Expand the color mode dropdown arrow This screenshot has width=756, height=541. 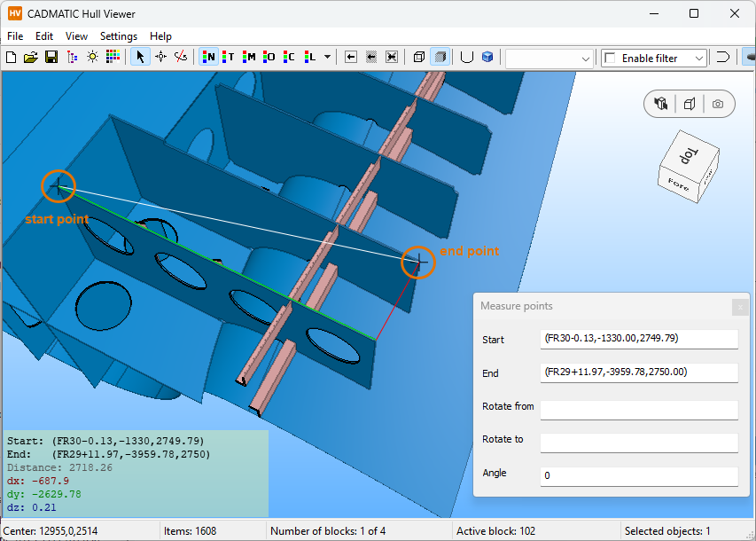(x=328, y=57)
